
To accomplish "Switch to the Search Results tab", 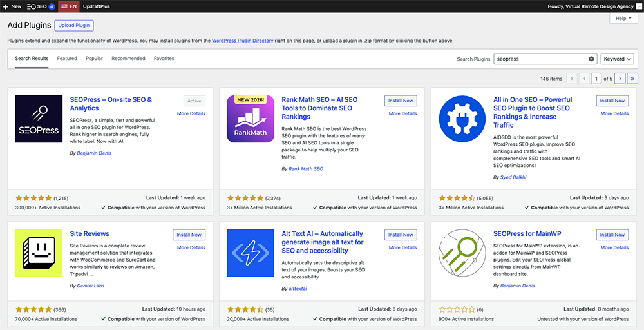I will click(32, 59).
